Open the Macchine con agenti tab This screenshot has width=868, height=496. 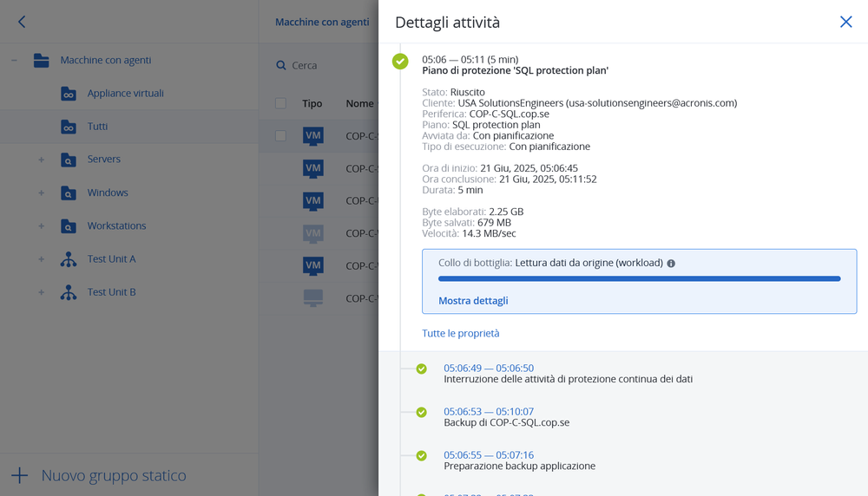point(322,22)
